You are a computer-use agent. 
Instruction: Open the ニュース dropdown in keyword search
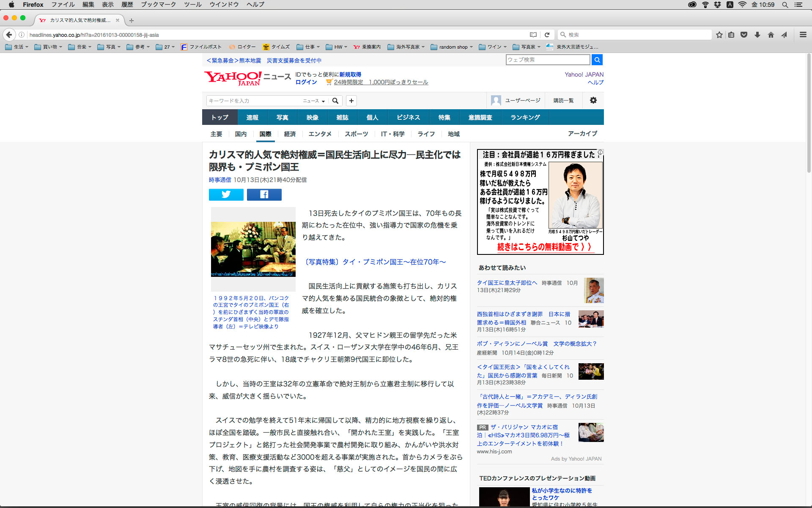[x=313, y=101]
